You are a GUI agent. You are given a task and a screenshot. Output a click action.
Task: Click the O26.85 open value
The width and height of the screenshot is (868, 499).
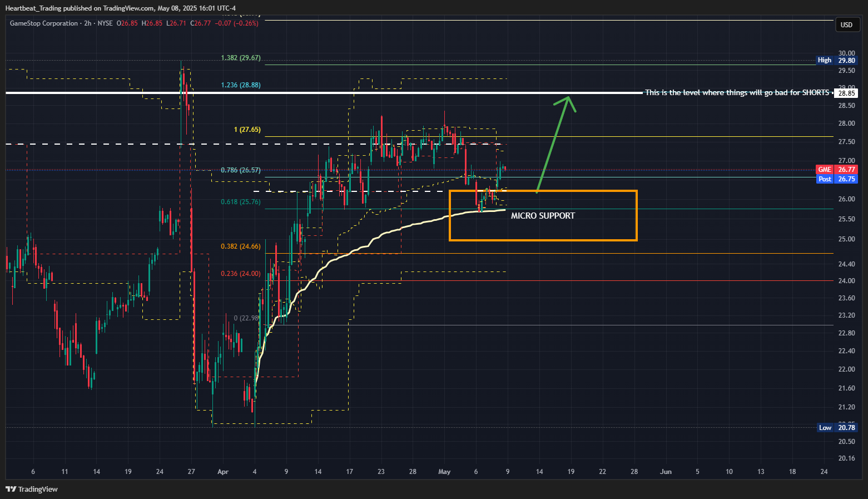click(x=127, y=23)
